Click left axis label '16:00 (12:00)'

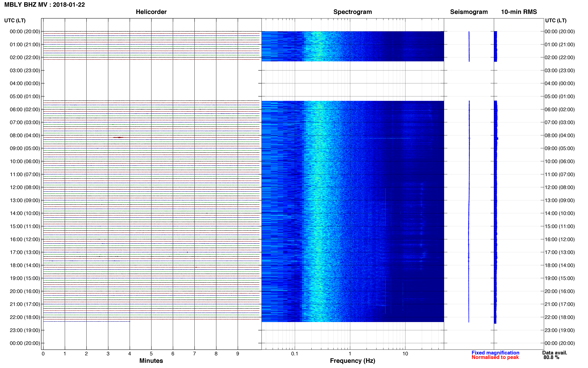coord(25,239)
